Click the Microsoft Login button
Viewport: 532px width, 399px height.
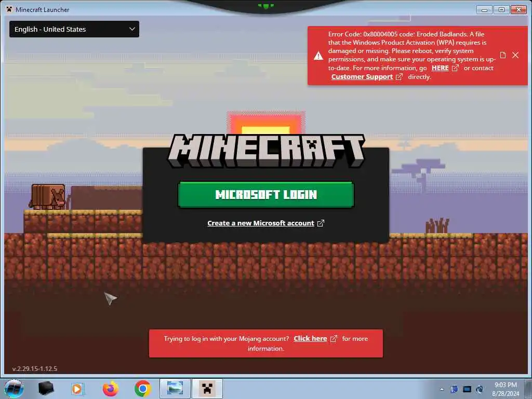click(266, 194)
